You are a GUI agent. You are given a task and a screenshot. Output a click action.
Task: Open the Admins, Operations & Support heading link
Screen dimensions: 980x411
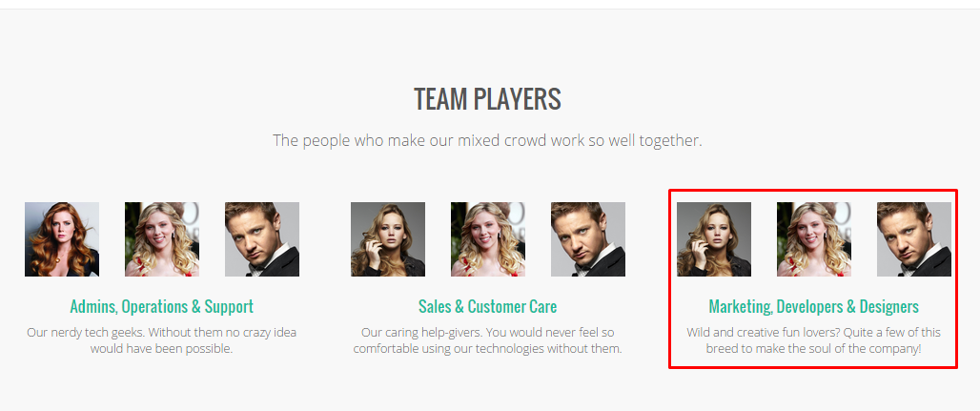pos(162,306)
